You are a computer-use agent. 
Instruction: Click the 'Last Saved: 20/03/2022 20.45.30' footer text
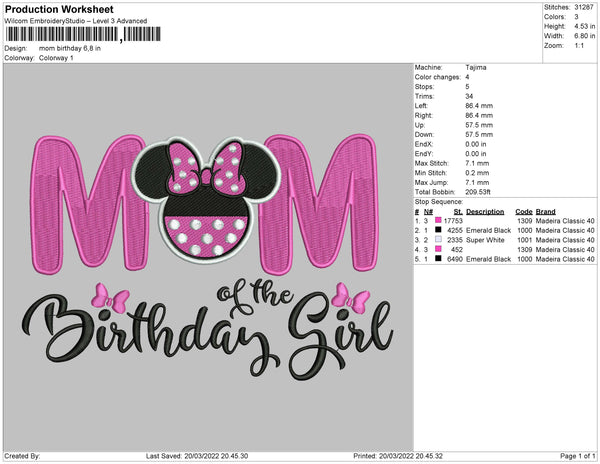(197, 456)
